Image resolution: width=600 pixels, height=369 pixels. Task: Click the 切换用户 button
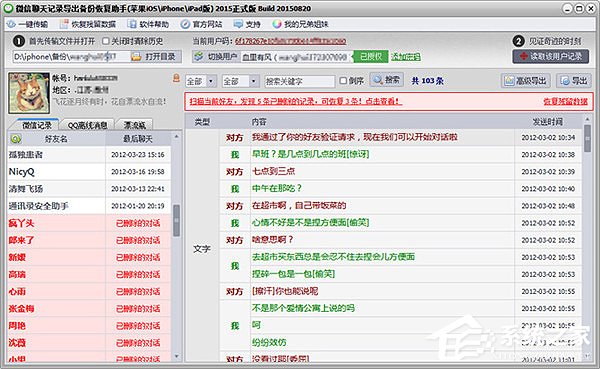click(216, 57)
